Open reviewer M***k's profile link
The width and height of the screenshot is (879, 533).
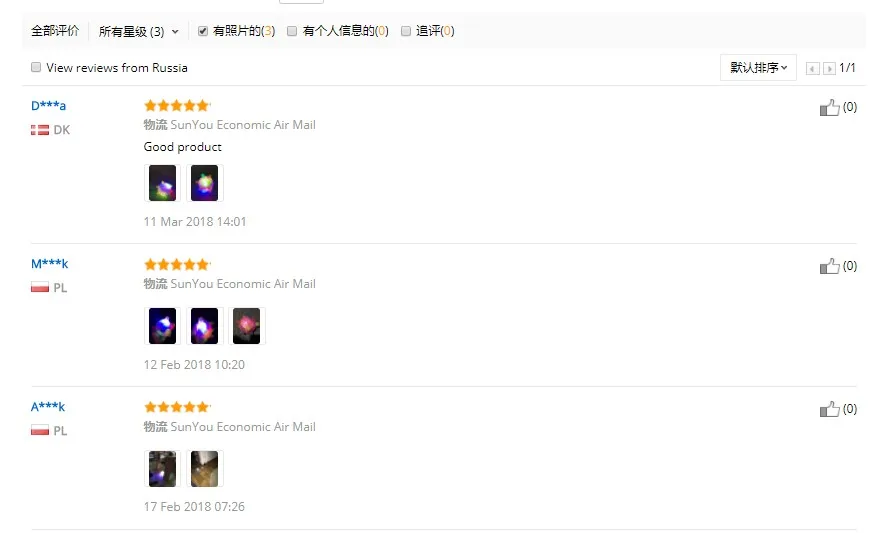click(49, 263)
